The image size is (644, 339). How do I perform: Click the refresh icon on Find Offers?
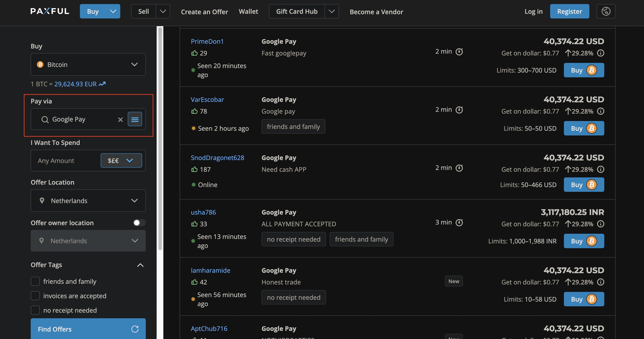[135, 329]
